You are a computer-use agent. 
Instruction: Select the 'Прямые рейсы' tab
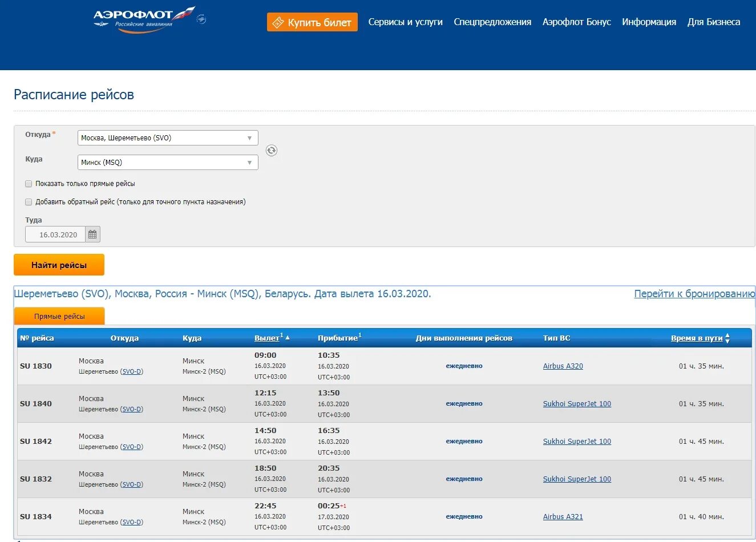[x=59, y=316]
